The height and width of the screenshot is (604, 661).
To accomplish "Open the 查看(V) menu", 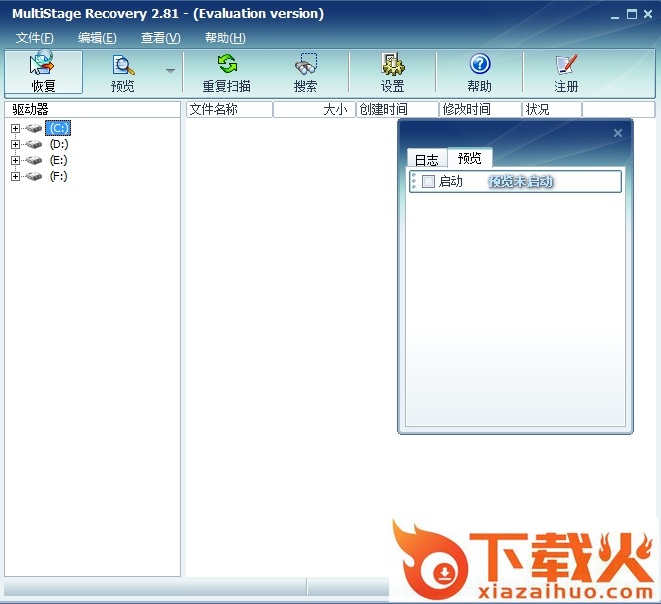I will [x=161, y=38].
